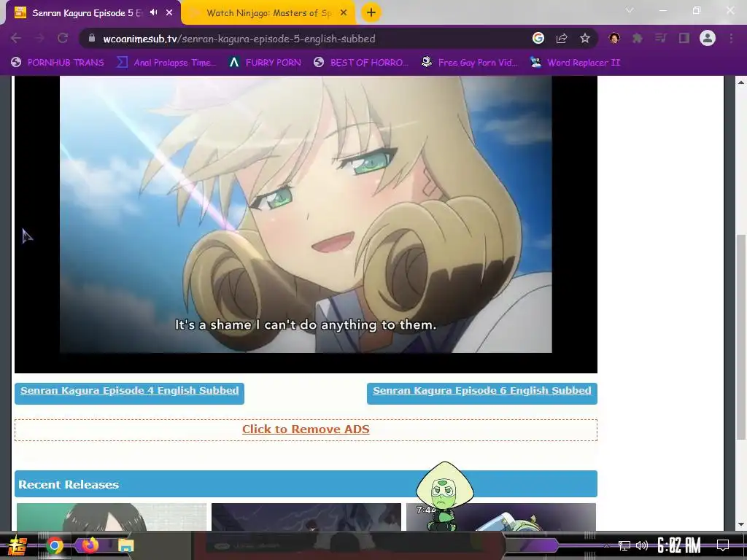The width and height of the screenshot is (747, 560).
Task: Switch to the Watch Ninjago tab
Action: (x=269, y=13)
